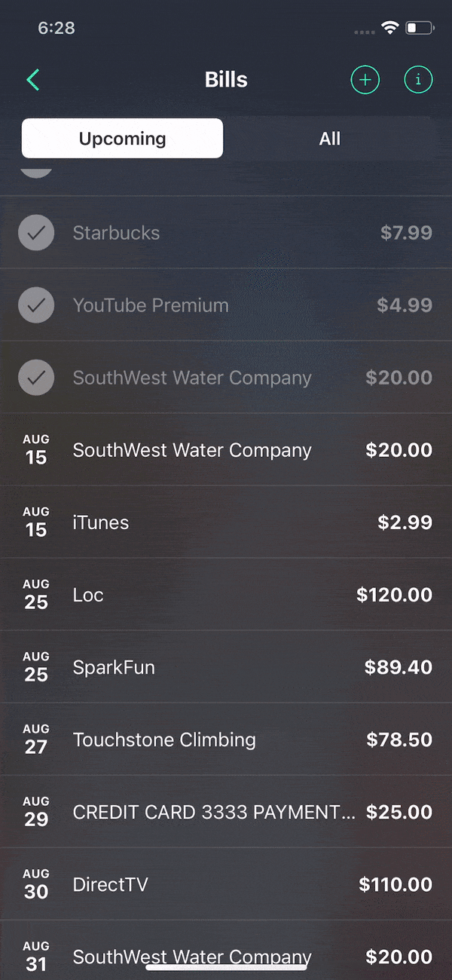Toggle the YouTube Premium checkmark

(36, 305)
